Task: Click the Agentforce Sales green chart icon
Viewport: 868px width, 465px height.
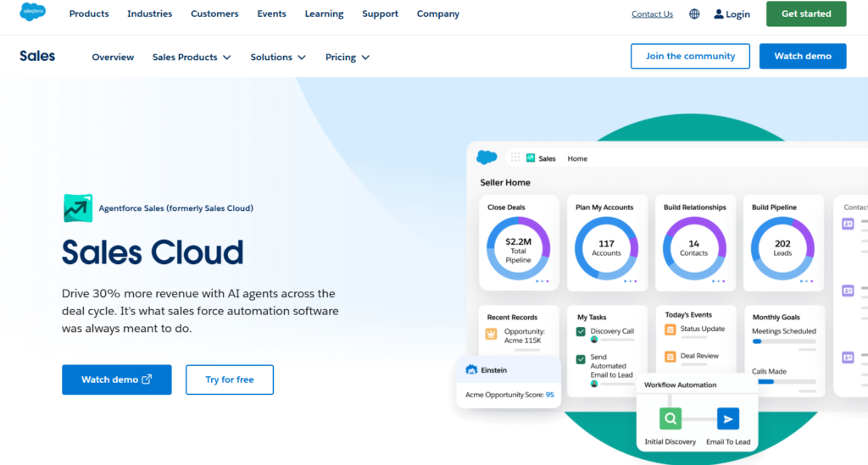Action: 78,208
